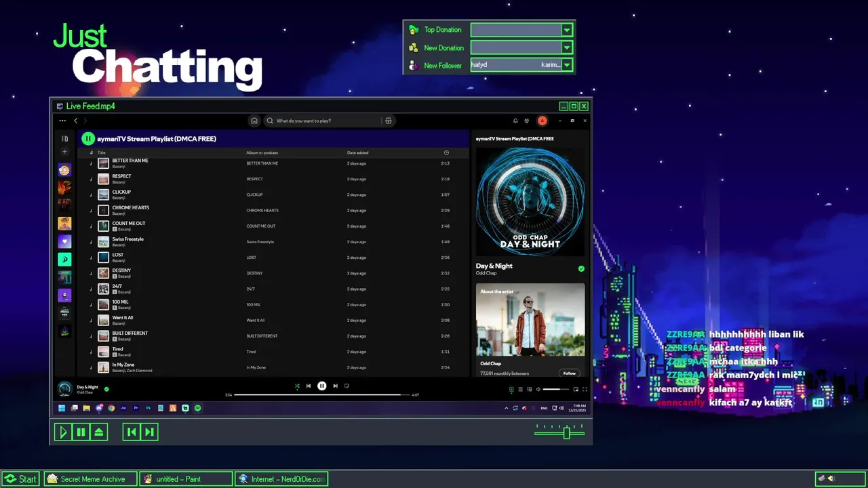The width and height of the screenshot is (868, 488).
Task: Open the red profile avatar in Spotify
Action: point(542,121)
